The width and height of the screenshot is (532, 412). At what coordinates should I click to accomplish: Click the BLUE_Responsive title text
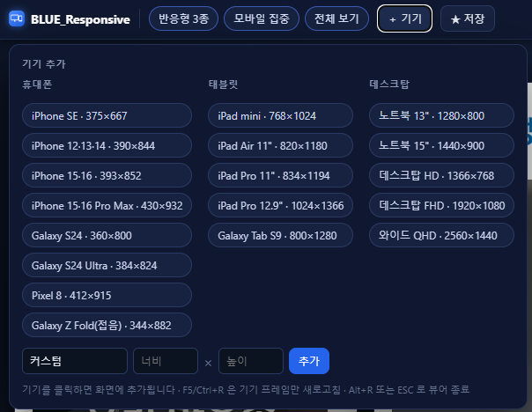pos(80,19)
